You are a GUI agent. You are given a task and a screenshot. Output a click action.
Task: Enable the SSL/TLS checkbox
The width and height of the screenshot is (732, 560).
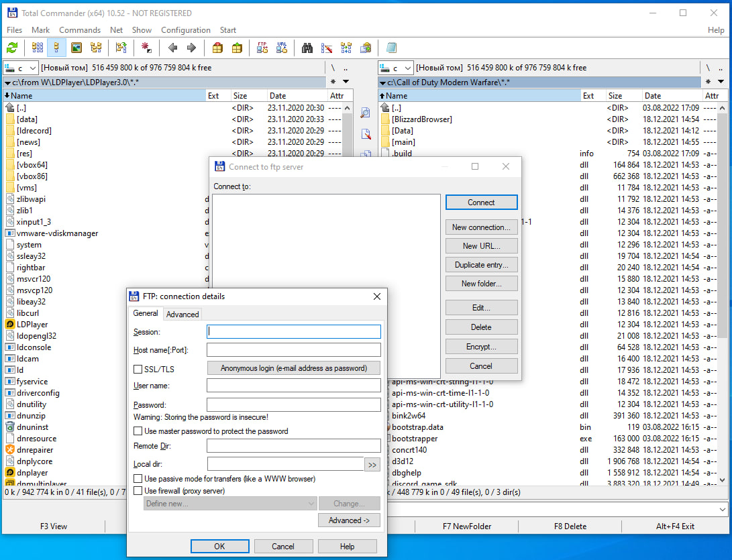[138, 369]
